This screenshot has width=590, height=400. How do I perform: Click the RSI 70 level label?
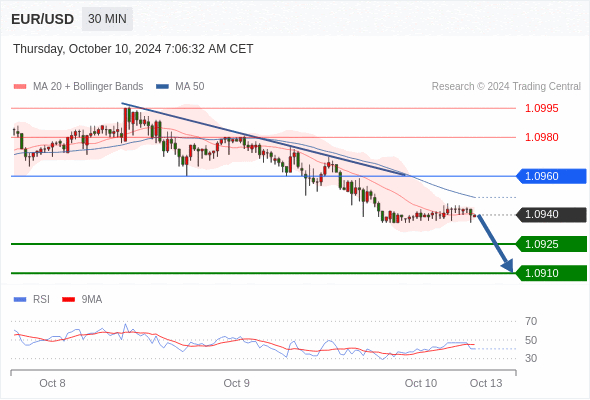531,321
